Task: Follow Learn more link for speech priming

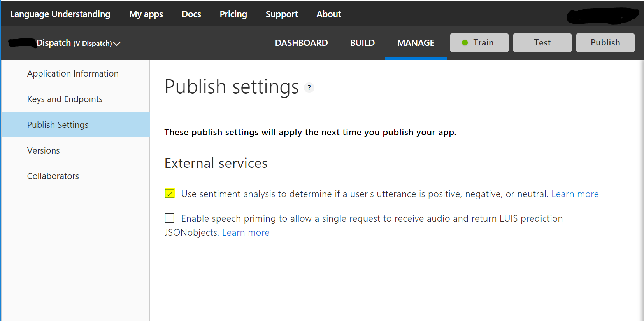Action: [x=246, y=232]
